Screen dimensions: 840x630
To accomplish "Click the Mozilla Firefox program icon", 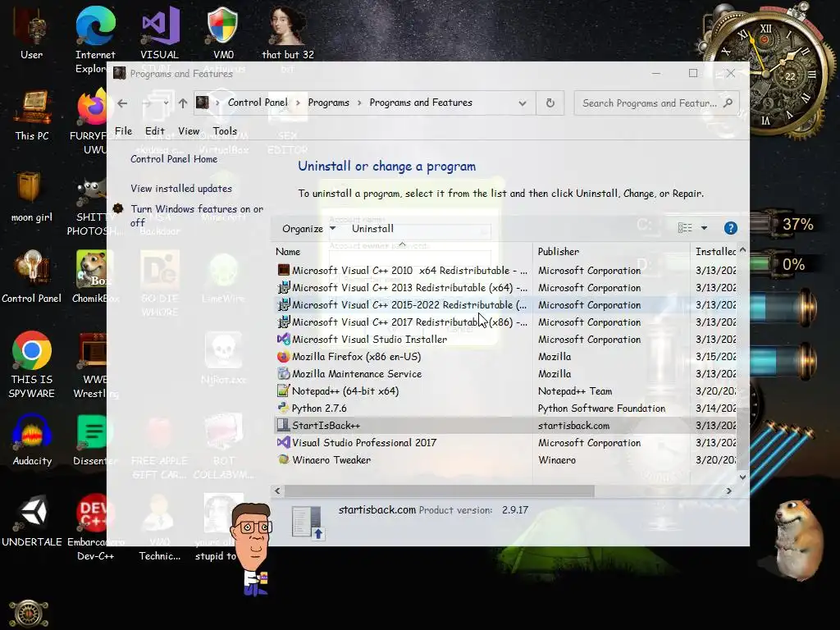I will click(x=283, y=356).
